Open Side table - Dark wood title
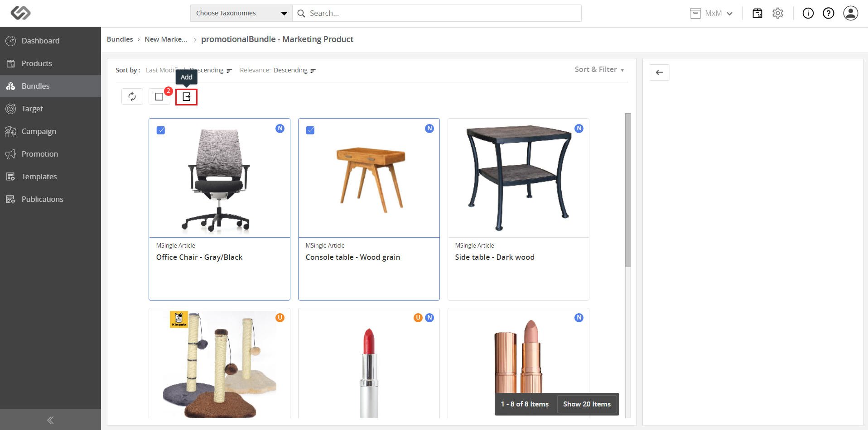Image resolution: width=868 pixels, height=430 pixels. click(495, 257)
